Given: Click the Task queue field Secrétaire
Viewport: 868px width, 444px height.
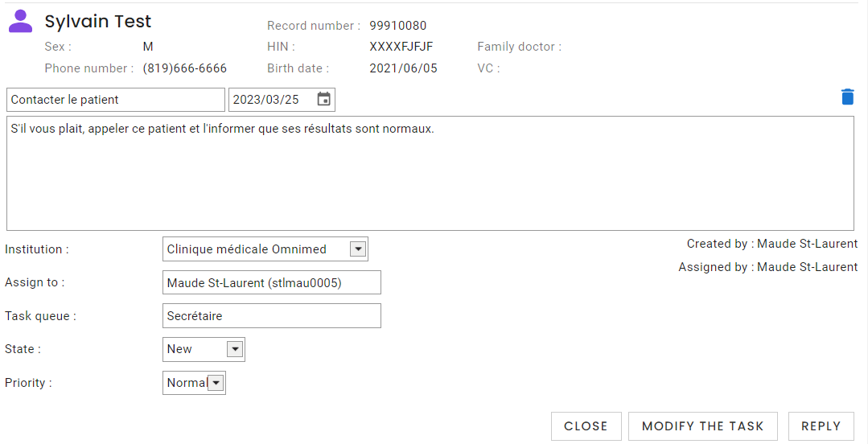Looking at the screenshot, I should [x=272, y=315].
